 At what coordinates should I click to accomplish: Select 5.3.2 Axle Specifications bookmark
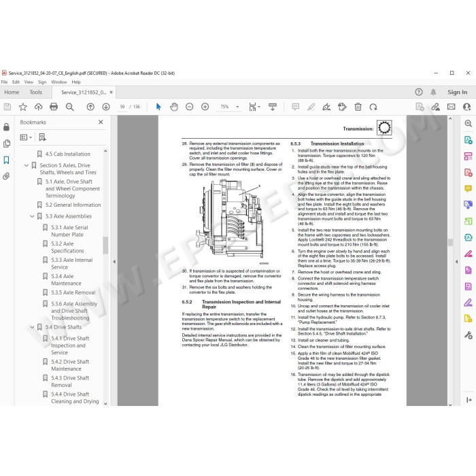pos(67,247)
